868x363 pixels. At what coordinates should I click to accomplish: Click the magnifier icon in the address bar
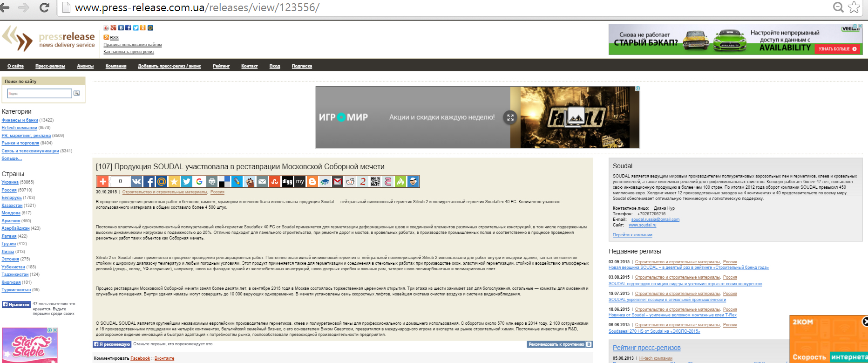[838, 7]
